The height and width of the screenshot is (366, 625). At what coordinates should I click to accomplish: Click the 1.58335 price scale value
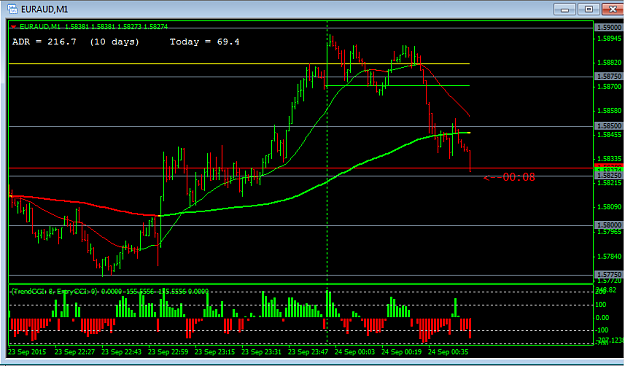coord(609,159)
